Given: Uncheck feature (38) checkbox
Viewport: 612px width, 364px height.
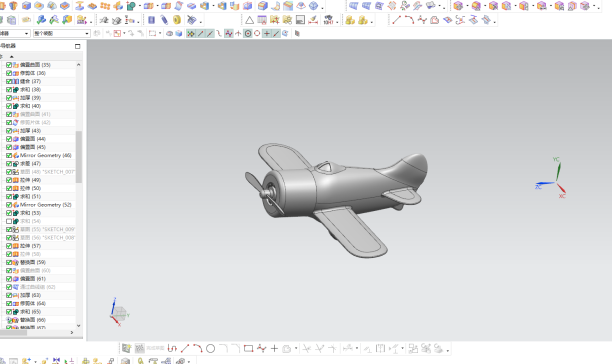Looking at the screenshot, I should [9, 89].
